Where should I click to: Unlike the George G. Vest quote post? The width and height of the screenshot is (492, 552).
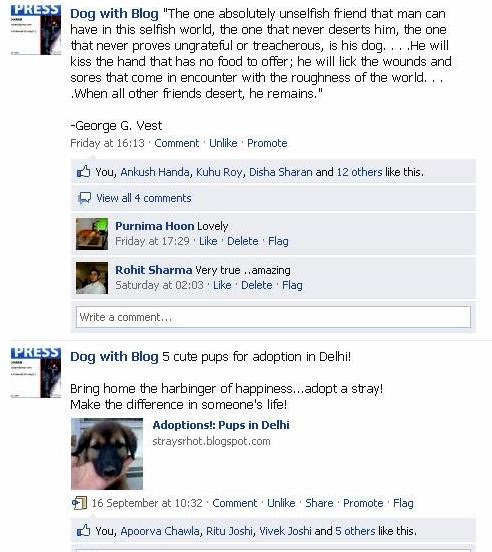223,143
